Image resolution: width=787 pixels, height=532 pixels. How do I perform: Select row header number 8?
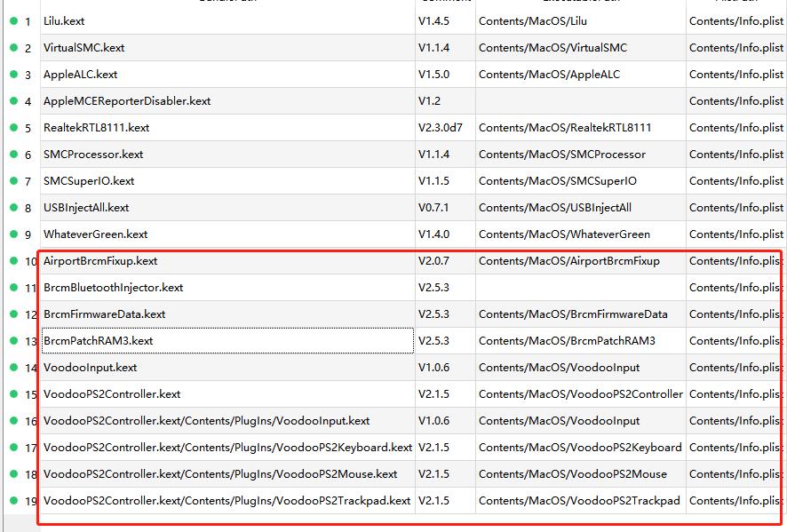coord(28,208)
